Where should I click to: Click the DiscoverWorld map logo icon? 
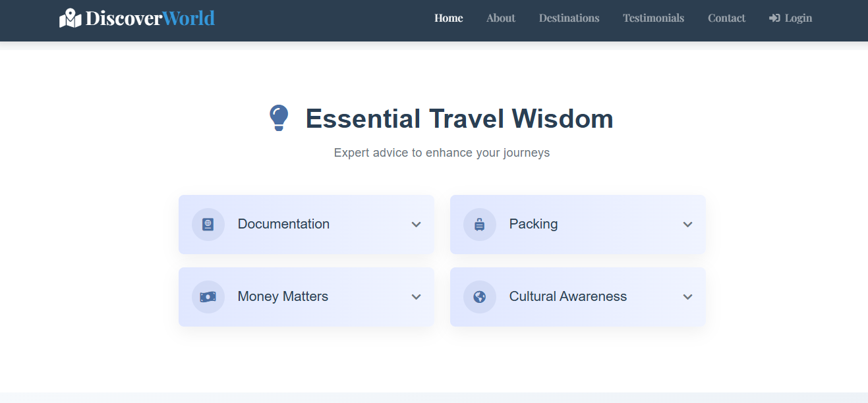coord(70,18)
